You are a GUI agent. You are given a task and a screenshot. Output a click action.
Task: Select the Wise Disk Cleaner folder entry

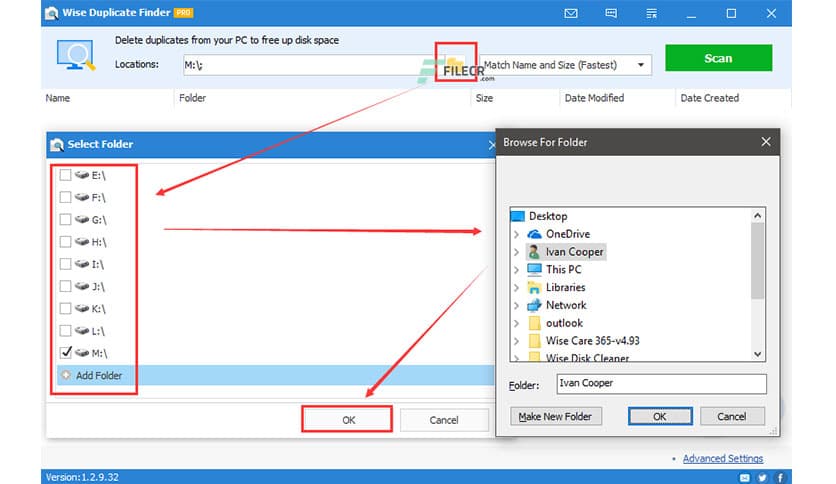587,358
